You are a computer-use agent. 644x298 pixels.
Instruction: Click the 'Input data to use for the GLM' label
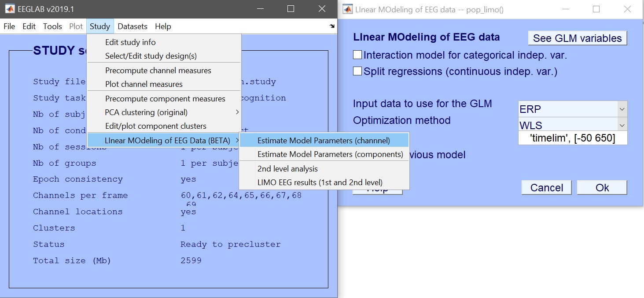(423, 104)
